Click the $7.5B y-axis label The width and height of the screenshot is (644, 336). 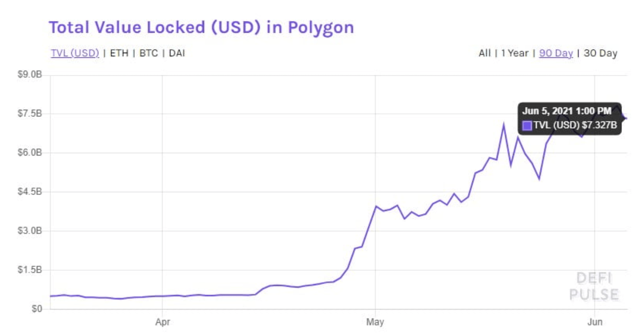[x=30, y=114]
